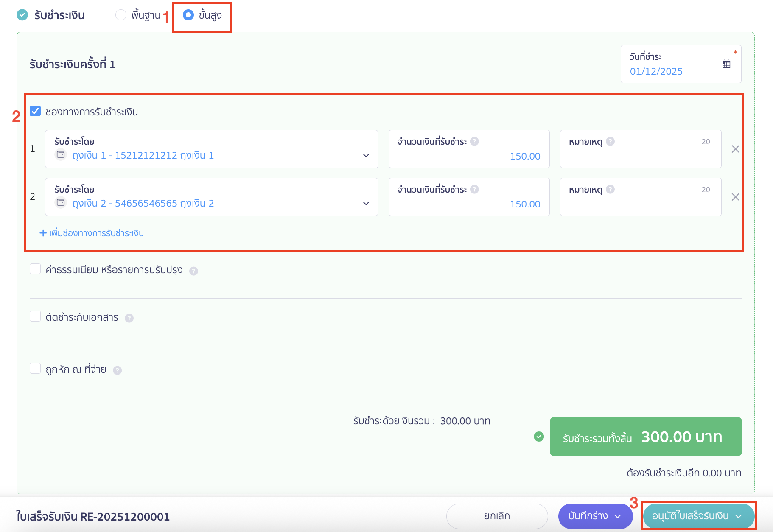Tick the ถูกหัก ณ ที่จ่าย checkbox

click(35, 368)
